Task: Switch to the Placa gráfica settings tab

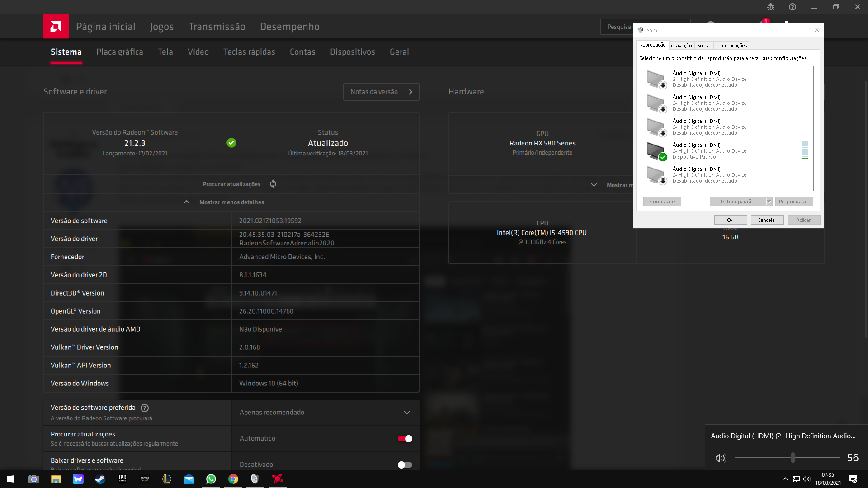Action: [120, 52]
